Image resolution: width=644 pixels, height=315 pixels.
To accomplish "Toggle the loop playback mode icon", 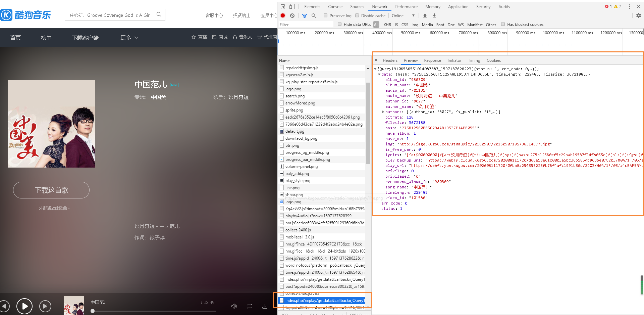I will pos(250,306).
